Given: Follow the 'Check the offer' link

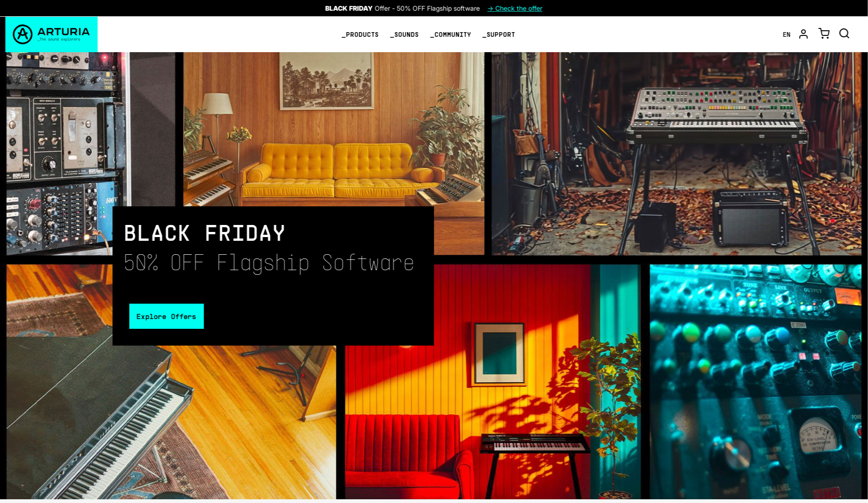Looking at the screenshot, I should (515, 8).
